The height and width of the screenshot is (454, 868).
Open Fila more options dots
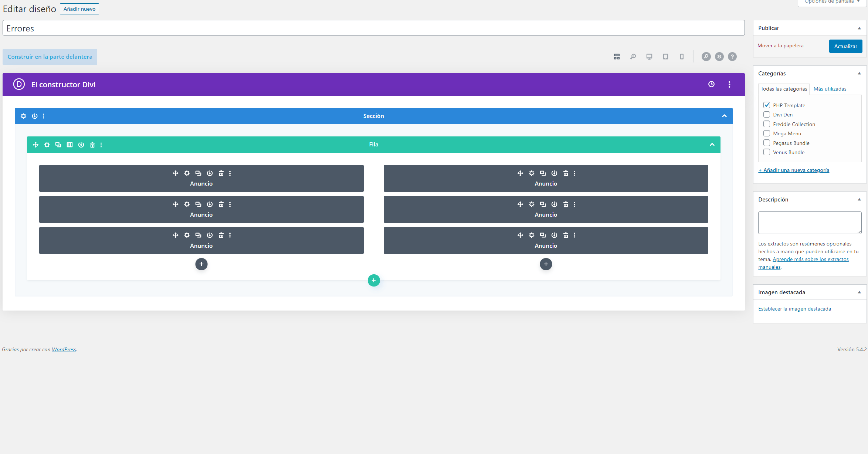click(x=101, y=145)
